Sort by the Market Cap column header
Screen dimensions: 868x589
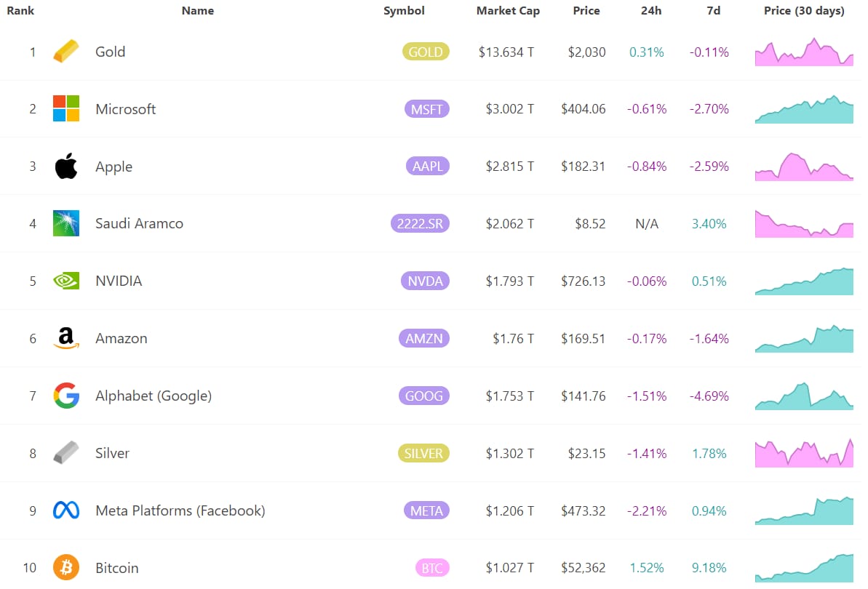[508, 10]
